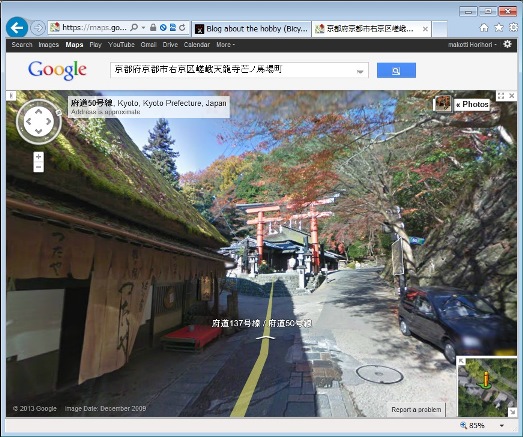Click the browser back arrow button
The image size is (523, 437).
[17, 27]
